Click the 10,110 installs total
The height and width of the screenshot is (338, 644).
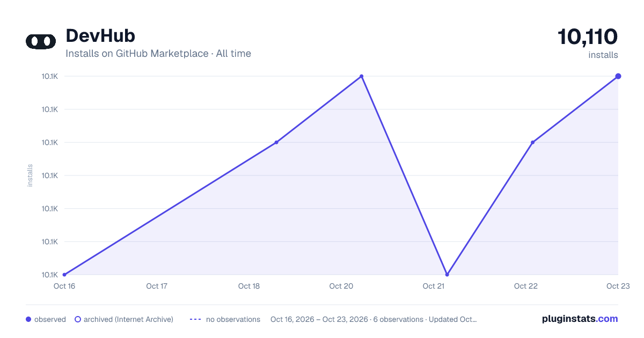click(x=588, y=37)
